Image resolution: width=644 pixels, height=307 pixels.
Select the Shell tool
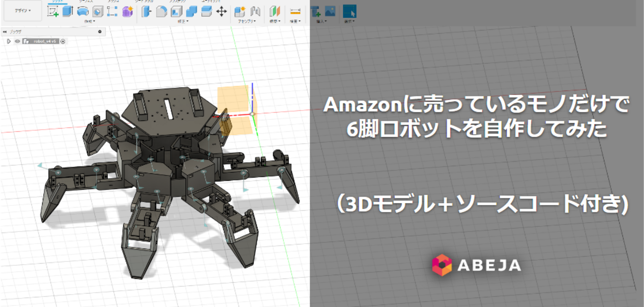176,11
